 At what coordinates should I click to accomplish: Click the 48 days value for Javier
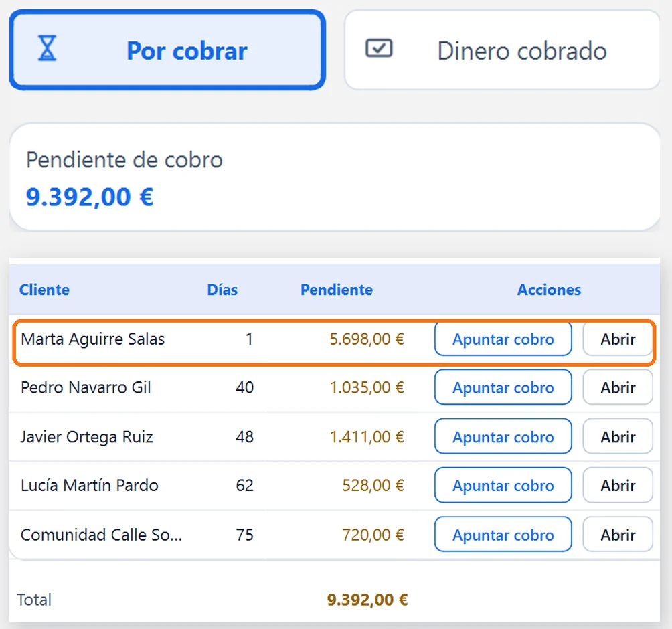tap(244, 436)
